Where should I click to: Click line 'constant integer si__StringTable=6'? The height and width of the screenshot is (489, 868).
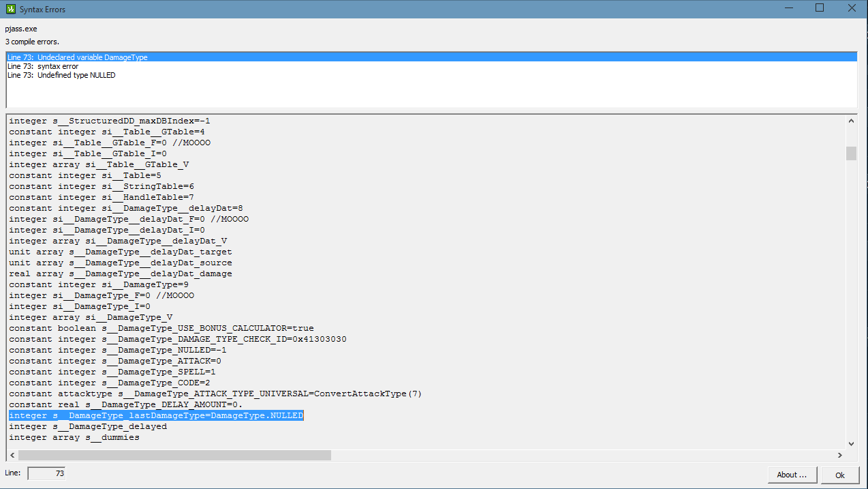[102, 186]
